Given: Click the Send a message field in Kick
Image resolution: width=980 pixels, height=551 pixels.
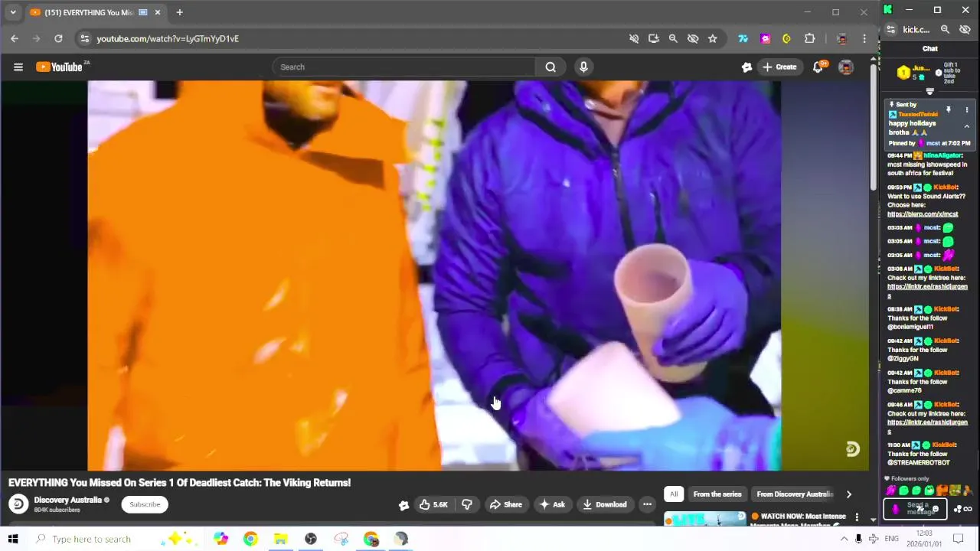Looking at the screenshot, I should click(916, 509).
